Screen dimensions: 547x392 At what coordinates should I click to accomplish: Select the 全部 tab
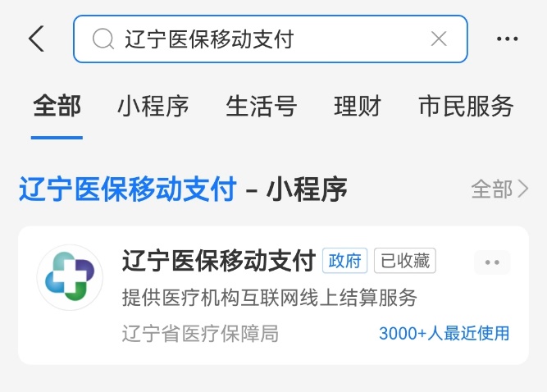click(57, 106)
